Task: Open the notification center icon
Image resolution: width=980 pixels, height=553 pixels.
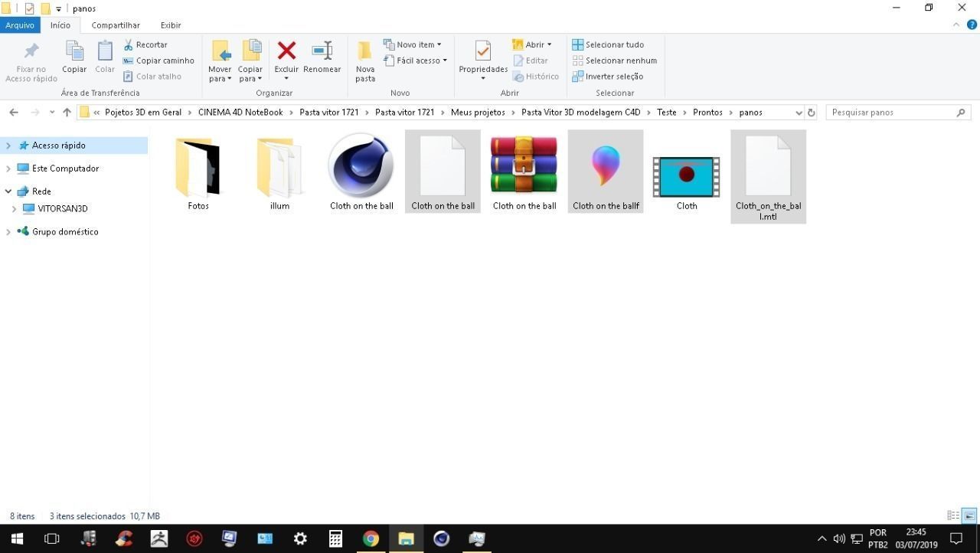Action: click(955, 538)
